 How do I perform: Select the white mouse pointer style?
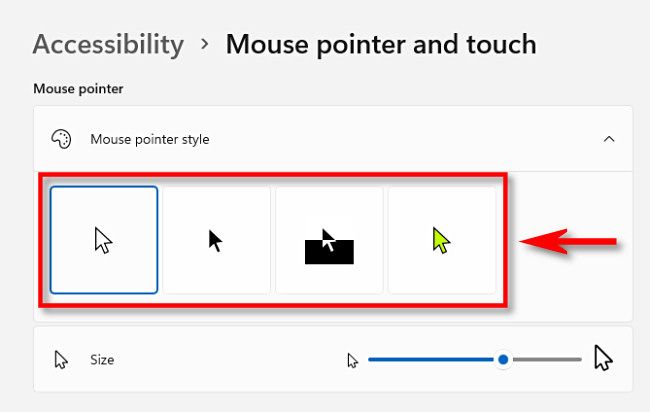104,240
